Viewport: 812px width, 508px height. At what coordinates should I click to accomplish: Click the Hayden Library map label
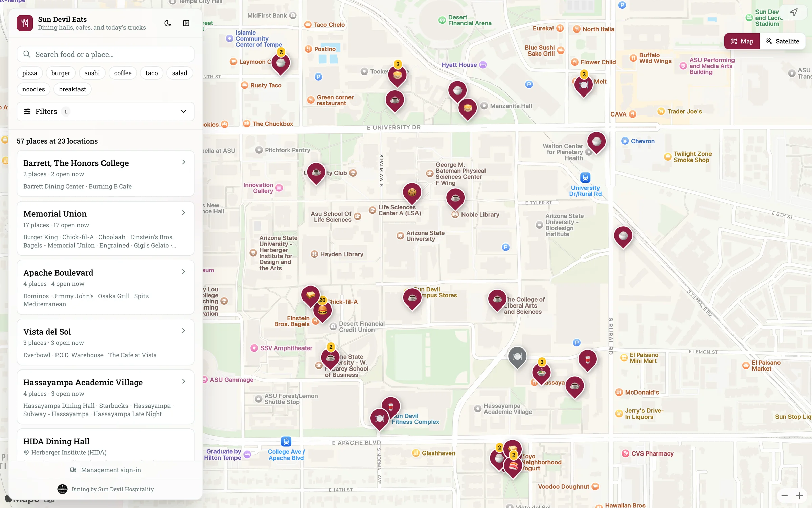[342, 254]
